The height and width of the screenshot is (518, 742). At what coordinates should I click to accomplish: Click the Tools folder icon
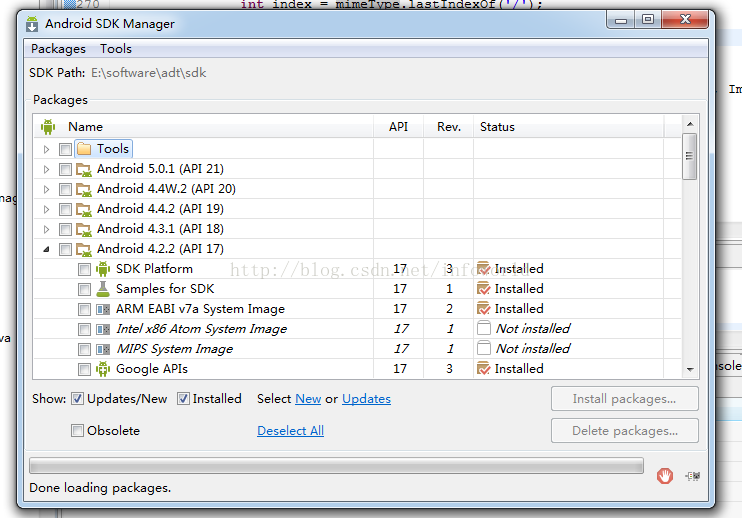[x=84, y=149]
